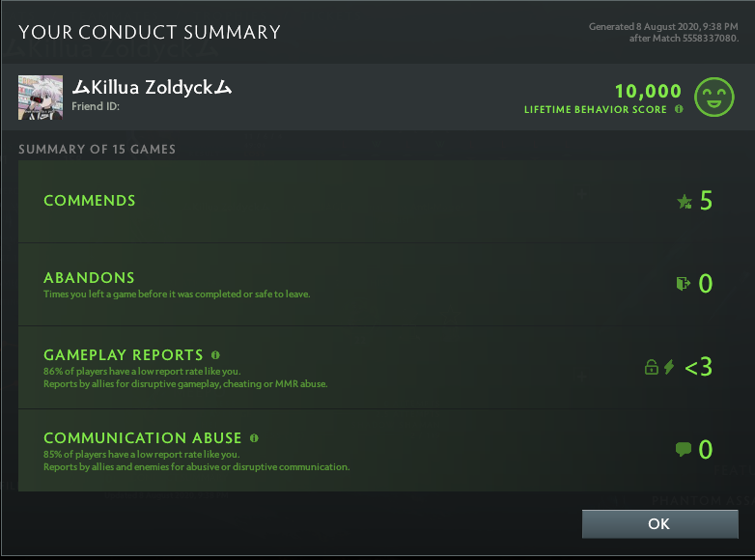
Task: Click the player avatar thumbnail
Action: [41, 98]
